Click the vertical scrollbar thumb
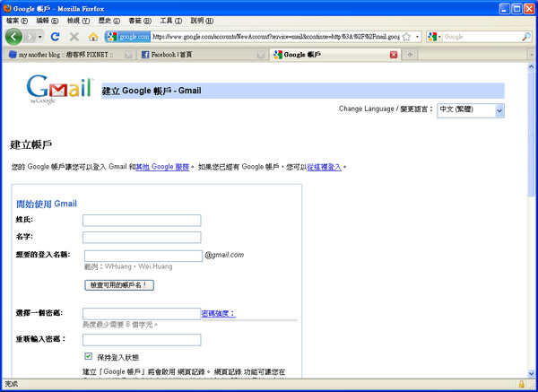The image size is (538, 392). coord(531,133)
